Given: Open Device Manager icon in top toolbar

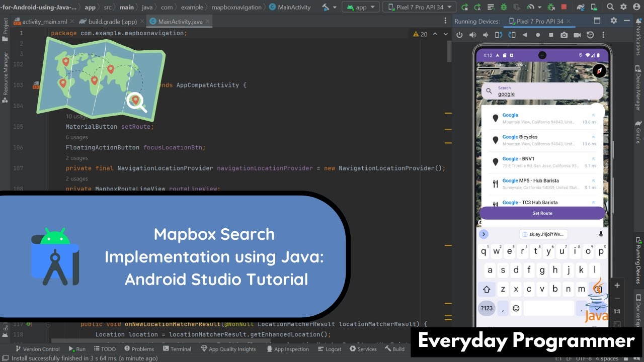Looking at the screenshot, I should [x=594, y=7].
